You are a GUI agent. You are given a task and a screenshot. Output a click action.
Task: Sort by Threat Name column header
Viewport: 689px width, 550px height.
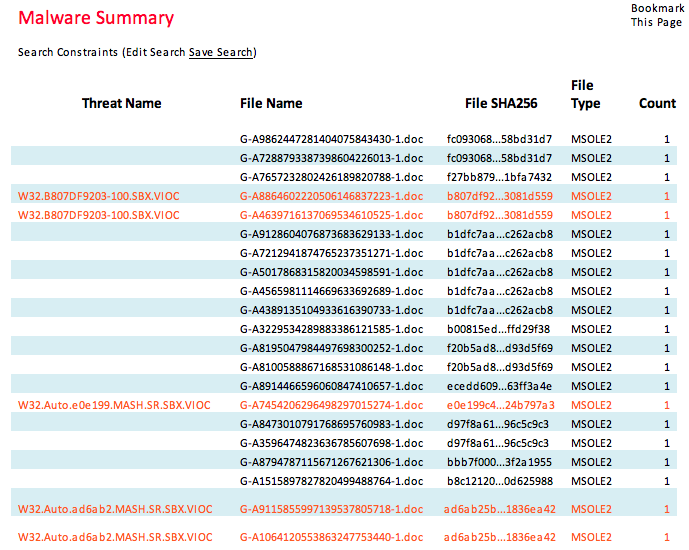121,103
